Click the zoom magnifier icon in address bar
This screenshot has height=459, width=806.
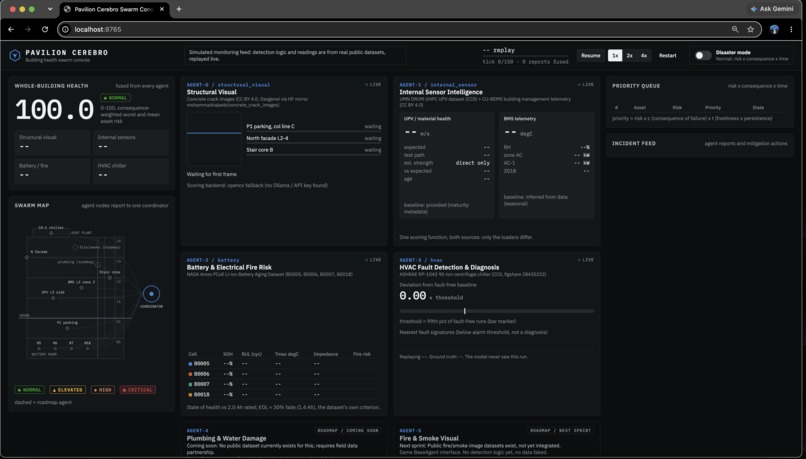pyautogui.click(x=735, y=29)
